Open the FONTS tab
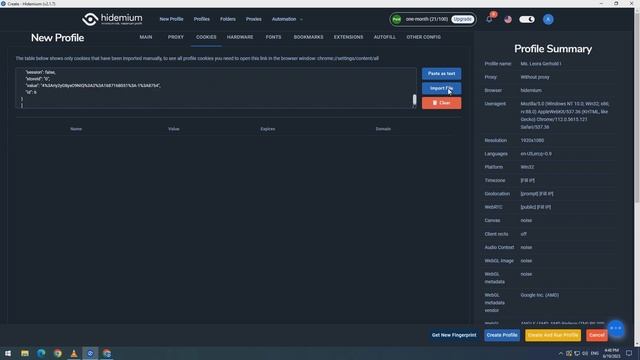This screenshot has width=640, height=360. click(x=273, y=37)
